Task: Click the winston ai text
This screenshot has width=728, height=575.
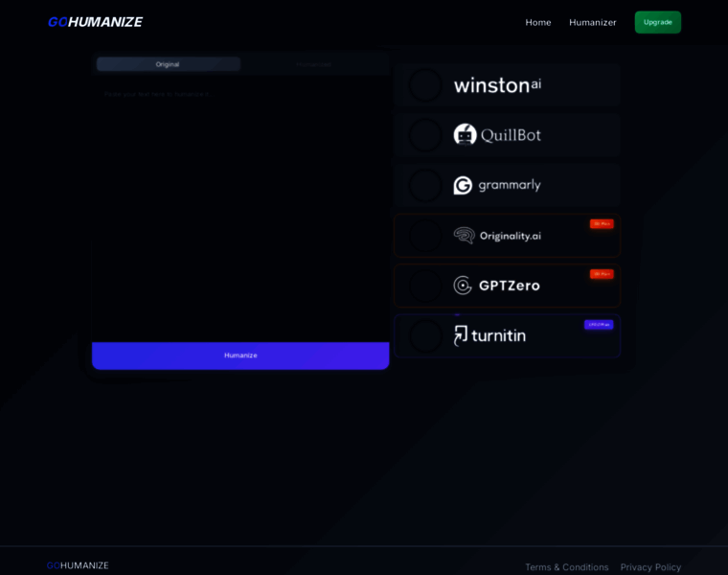Action: click(x=497, y=85)
